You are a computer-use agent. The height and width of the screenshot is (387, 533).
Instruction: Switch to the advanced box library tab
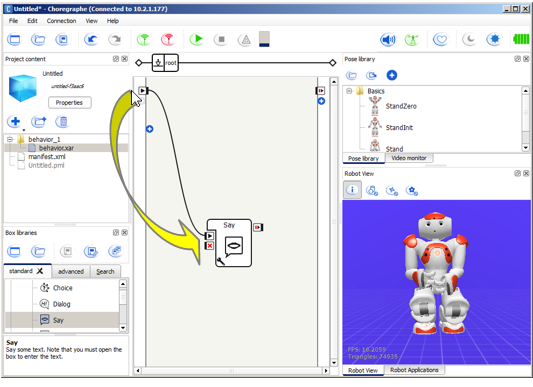tap(71, 271)
